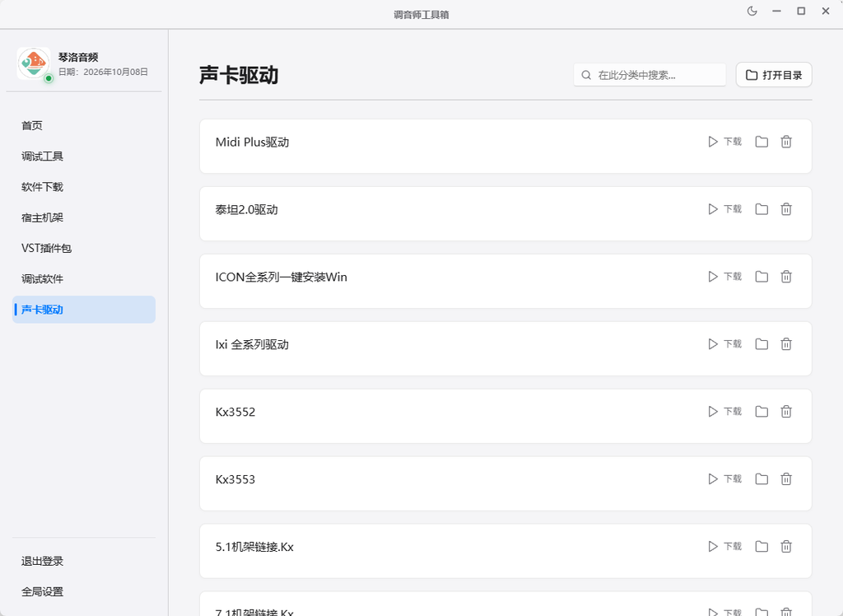This screenshot has width=843, height=616.
Task: Click 退出登录 to log out
Action: pyautogui.click(x=84, y=561)
